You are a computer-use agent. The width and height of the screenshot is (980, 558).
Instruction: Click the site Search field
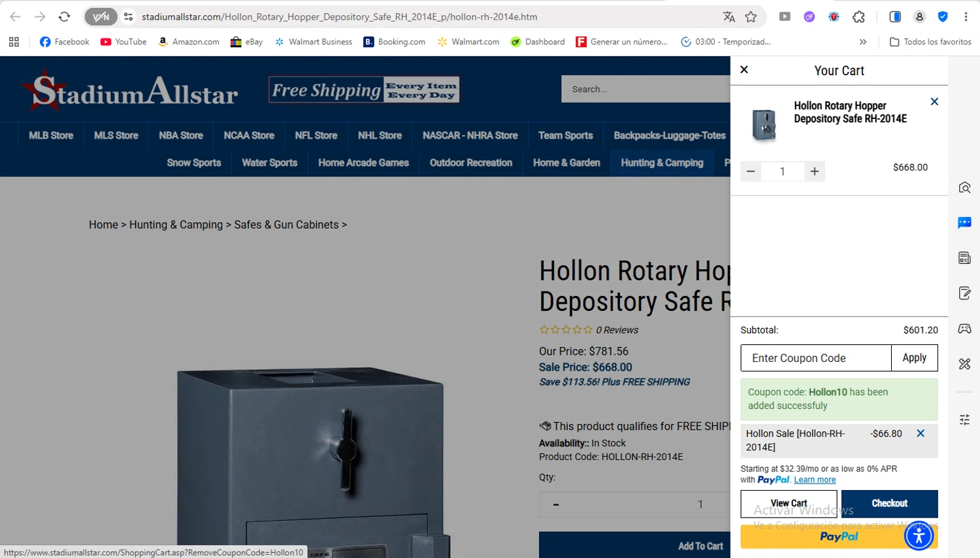click(645, 89)
